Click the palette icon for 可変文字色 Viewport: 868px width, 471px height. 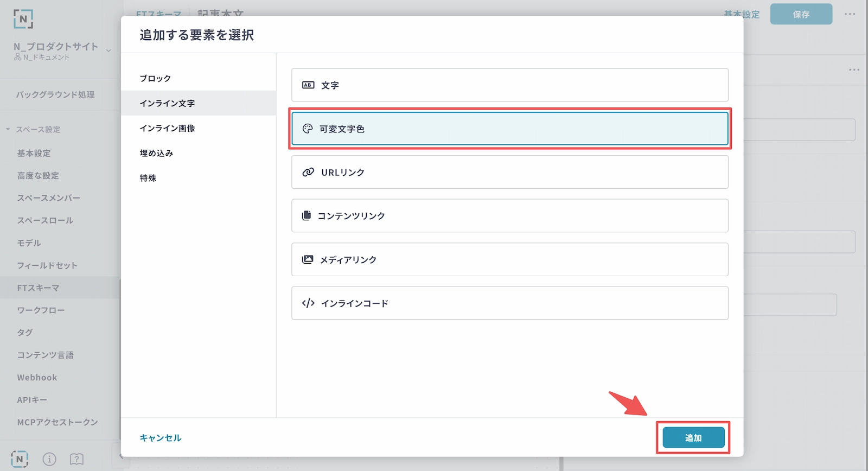tap(308, 129)
